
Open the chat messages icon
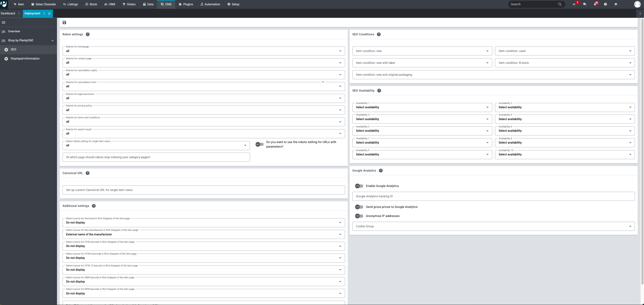pos(585,4)
